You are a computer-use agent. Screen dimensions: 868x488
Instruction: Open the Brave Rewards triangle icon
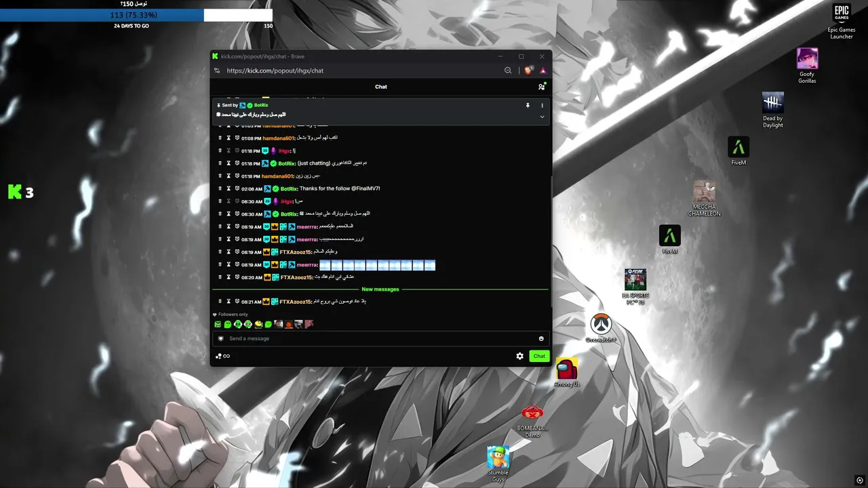coord(542,70)
